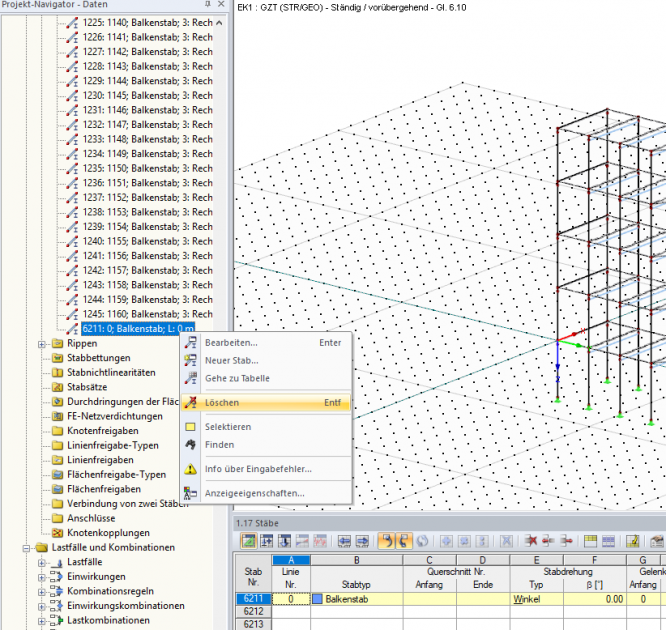
Task: Click the greyed X-box icon in table toolbar
Action: 506,541
